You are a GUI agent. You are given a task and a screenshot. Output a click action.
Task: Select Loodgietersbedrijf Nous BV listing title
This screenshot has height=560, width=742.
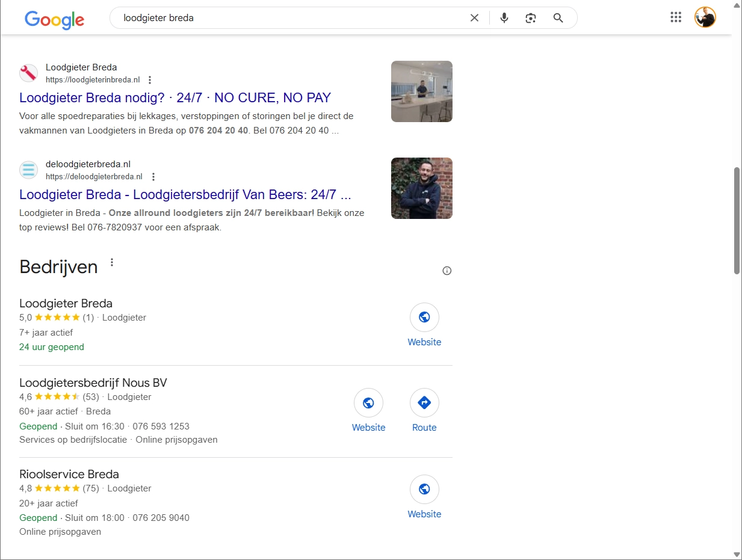(93, 383)
